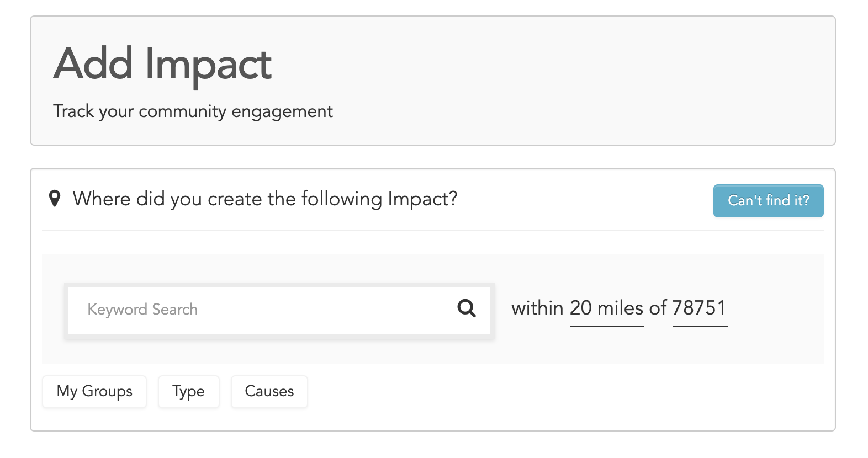Click the number "20" in distance filter
Viewport: 868px width, 458px height.
click(x=581, y=308)
